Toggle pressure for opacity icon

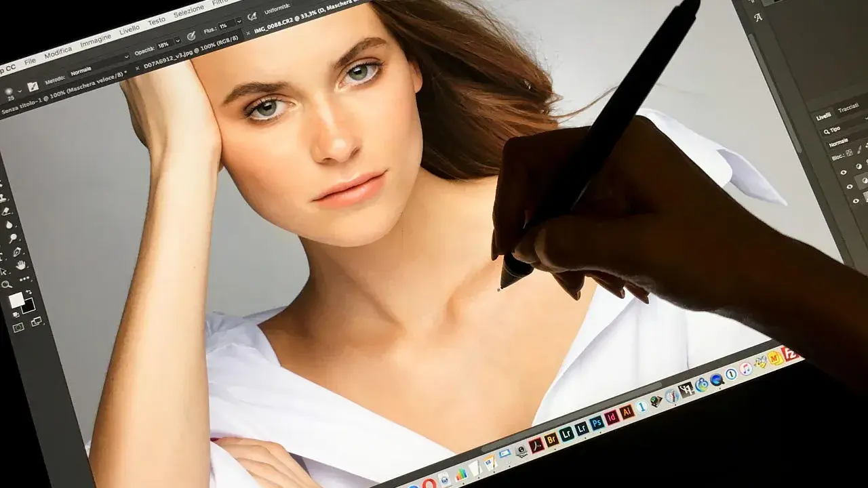(x=191, y=36)
